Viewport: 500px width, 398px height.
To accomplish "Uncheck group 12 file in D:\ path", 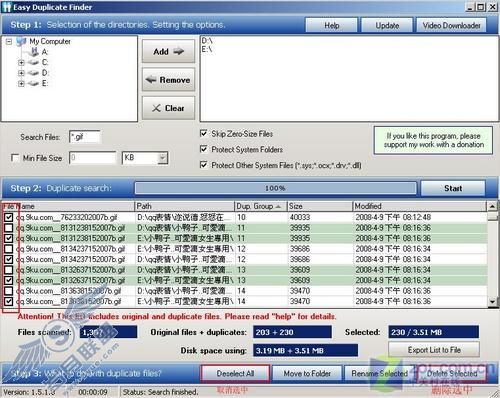I will (x=9, y=259).
